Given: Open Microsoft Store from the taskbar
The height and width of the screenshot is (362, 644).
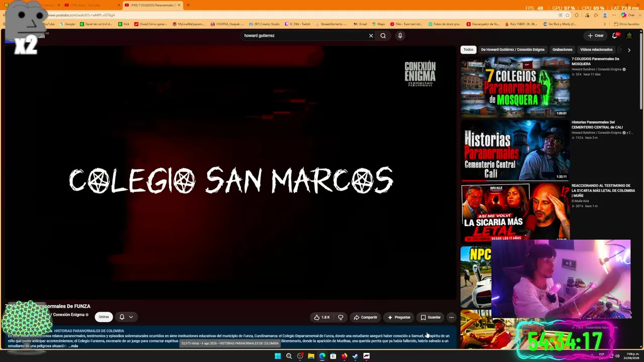Looking at the screenshot, I should (x=333, y=356).
